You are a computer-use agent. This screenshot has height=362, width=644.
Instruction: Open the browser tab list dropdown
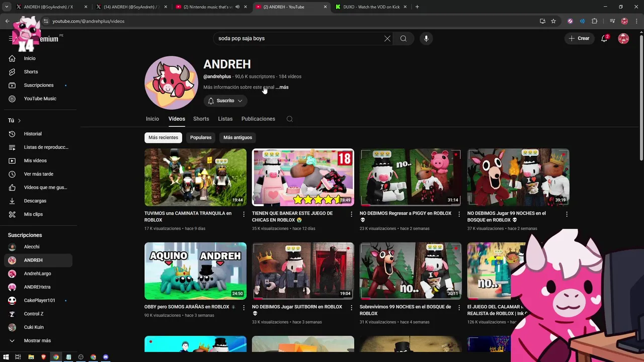coord(7,7)
